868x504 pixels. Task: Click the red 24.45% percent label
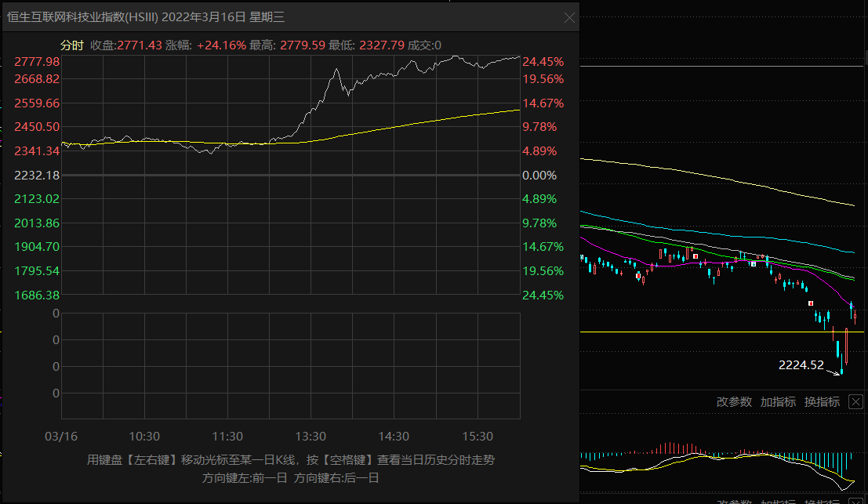pos(543,62)
